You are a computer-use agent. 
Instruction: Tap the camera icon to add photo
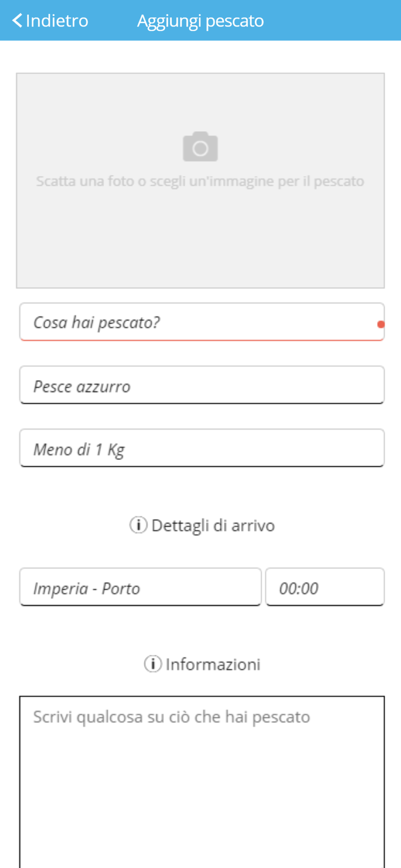pos(200,146)
